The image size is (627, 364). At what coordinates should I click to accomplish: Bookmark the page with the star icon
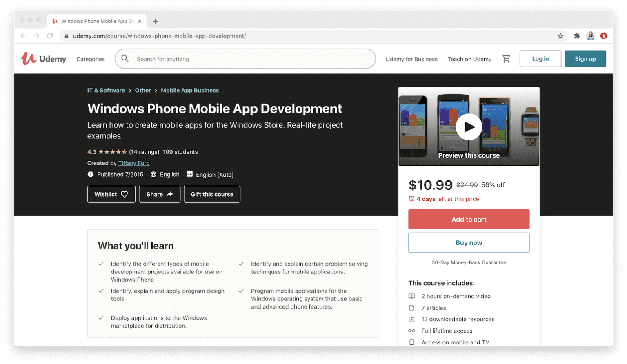point(560,36)
